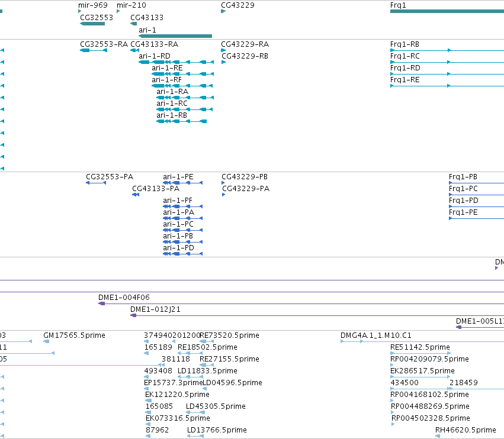Click the ari-1-RD transcript label
This screenshot has width=504, height=439.
(155, 56)
